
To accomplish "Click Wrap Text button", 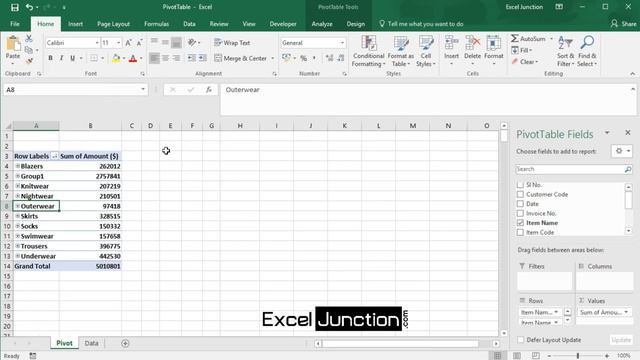I will (x=232, y=42).
